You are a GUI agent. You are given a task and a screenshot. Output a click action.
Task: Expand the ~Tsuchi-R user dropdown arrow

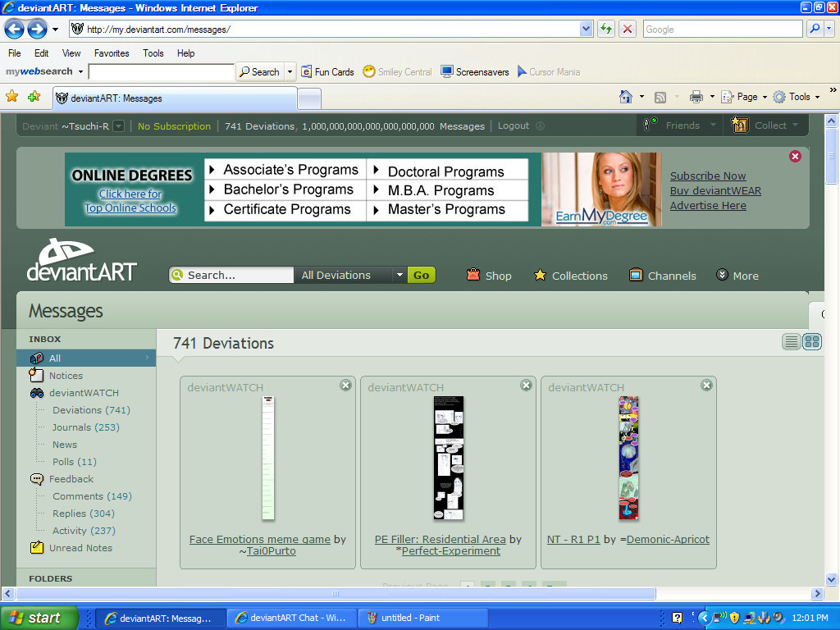119,126
